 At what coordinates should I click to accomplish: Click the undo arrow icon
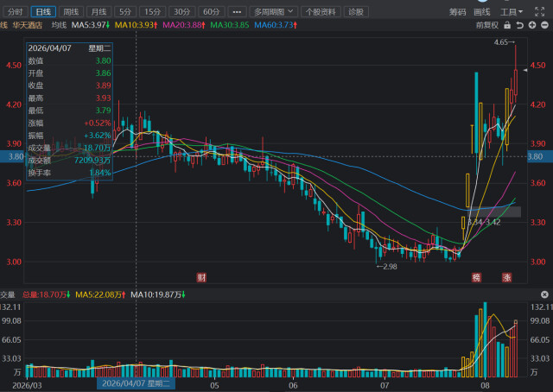tap(520, 25)
